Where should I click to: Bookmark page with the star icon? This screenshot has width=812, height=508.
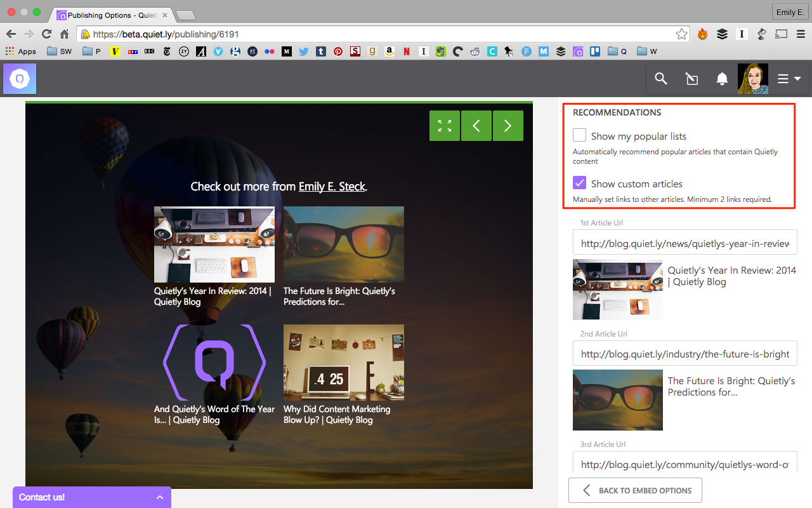[x=681, y=34]
